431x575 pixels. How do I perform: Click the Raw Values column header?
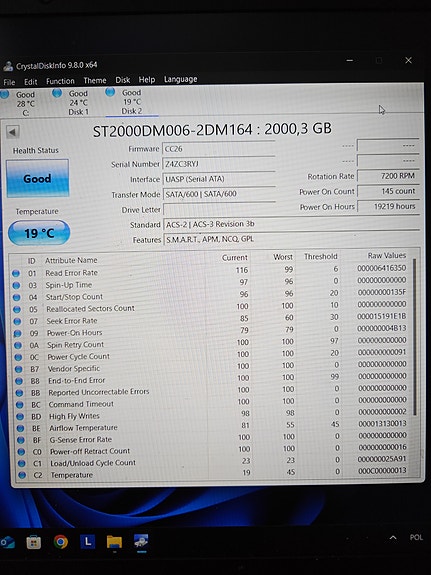[387, 256]
